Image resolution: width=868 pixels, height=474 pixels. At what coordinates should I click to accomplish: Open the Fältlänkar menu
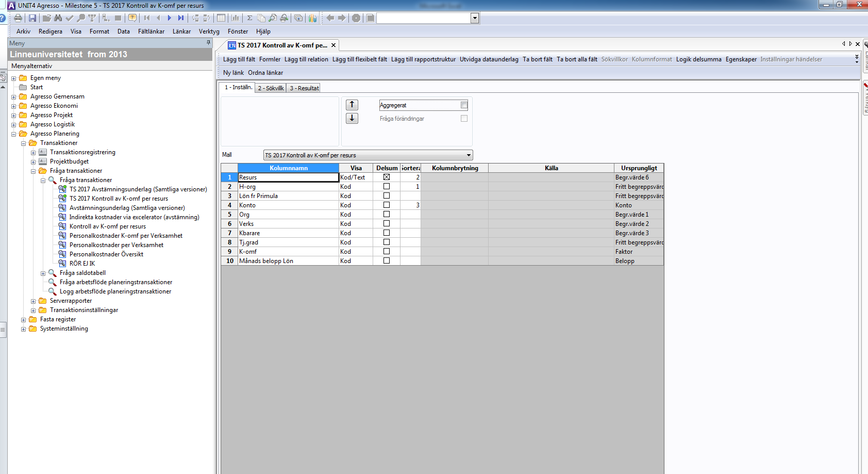(x=151, y=31)
